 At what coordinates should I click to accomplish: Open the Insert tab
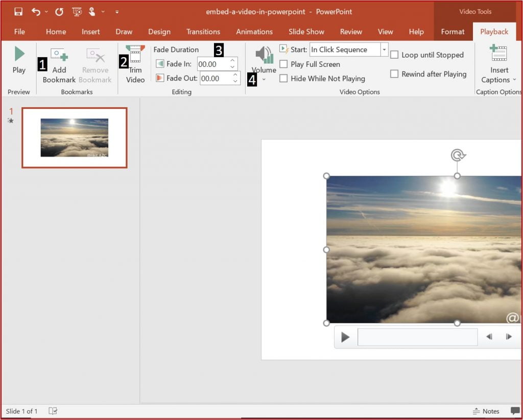pyautogui.click(x=91, y=32)
